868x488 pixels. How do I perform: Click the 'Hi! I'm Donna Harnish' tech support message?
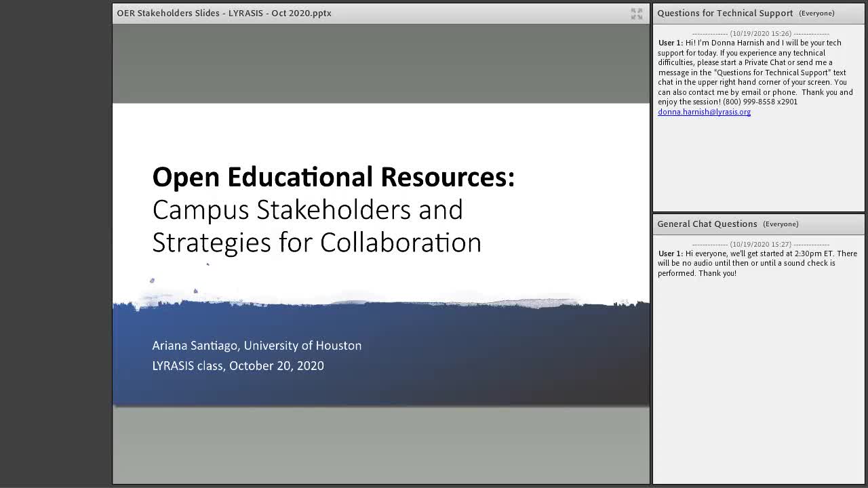pyautogui.click(x=755, y=73)
